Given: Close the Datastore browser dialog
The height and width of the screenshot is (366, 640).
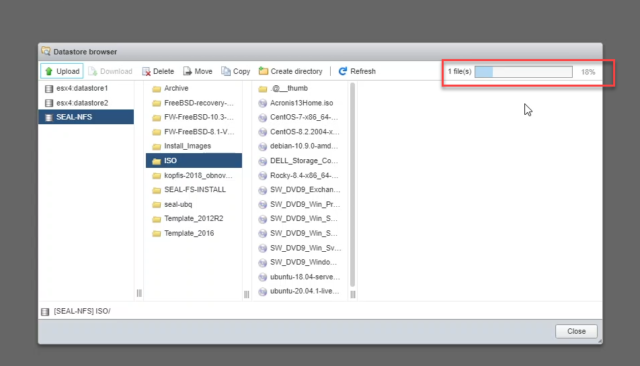Looking at the screenshot, I should tap(576, 331).
